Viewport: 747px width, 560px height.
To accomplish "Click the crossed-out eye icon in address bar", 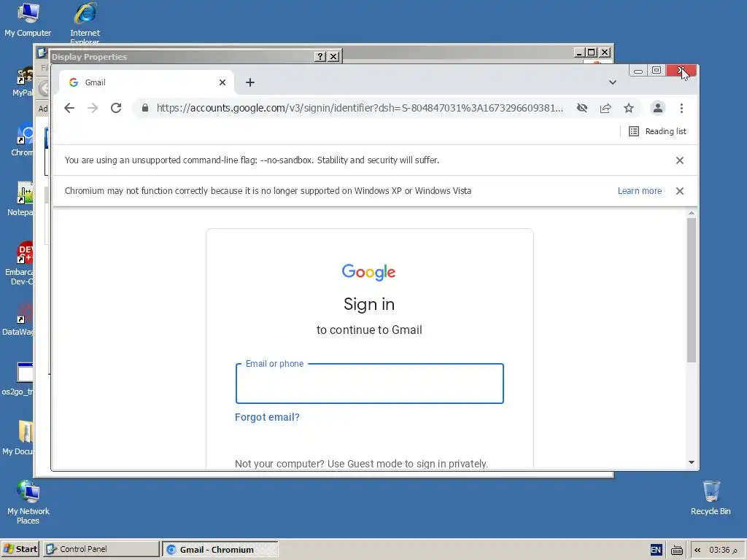I will click(581, 108).
